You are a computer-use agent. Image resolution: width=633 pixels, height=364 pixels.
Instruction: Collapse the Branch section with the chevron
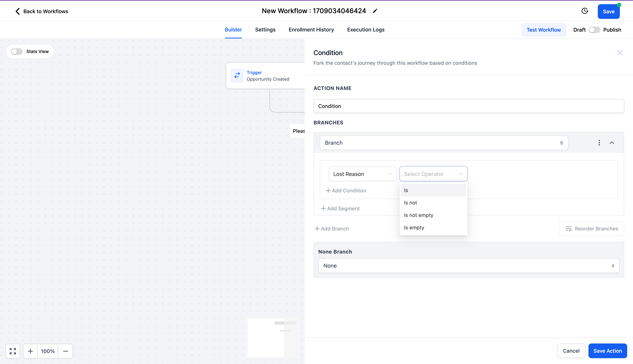612,143
